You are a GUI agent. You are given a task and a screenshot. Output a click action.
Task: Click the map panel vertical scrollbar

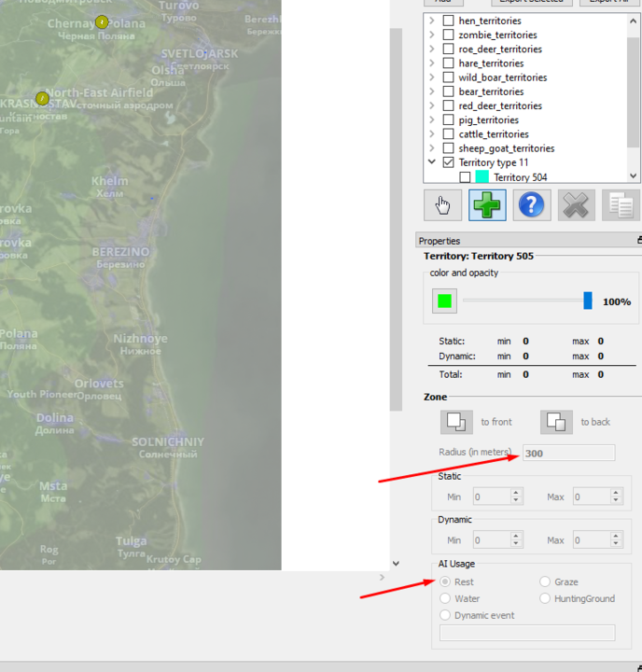pyautogui.click(x=396, y=218)
